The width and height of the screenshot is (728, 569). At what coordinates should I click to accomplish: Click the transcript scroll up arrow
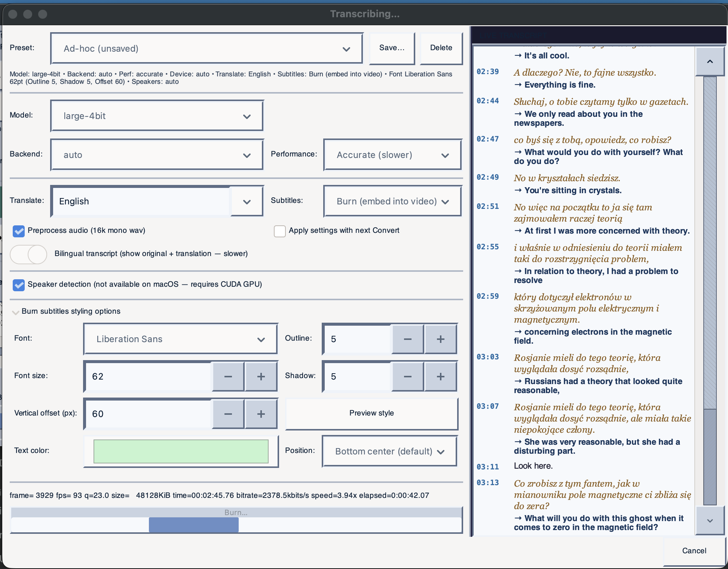pos(710,61)
